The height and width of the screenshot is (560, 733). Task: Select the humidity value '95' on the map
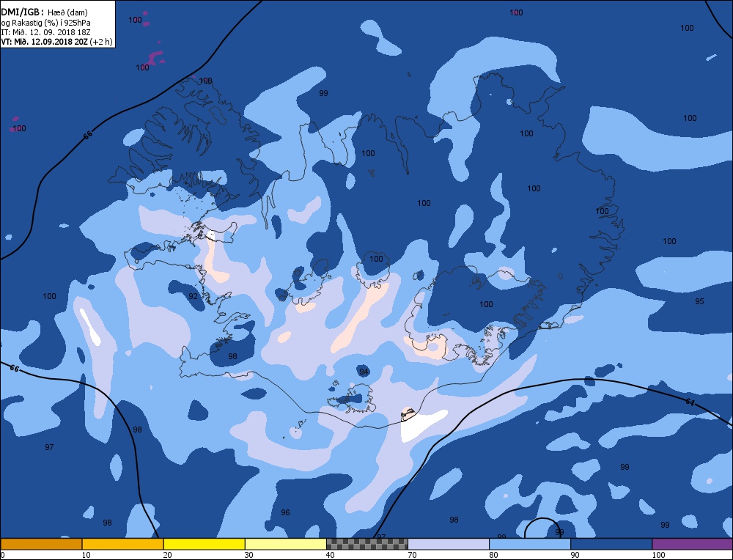coord(699,301)
